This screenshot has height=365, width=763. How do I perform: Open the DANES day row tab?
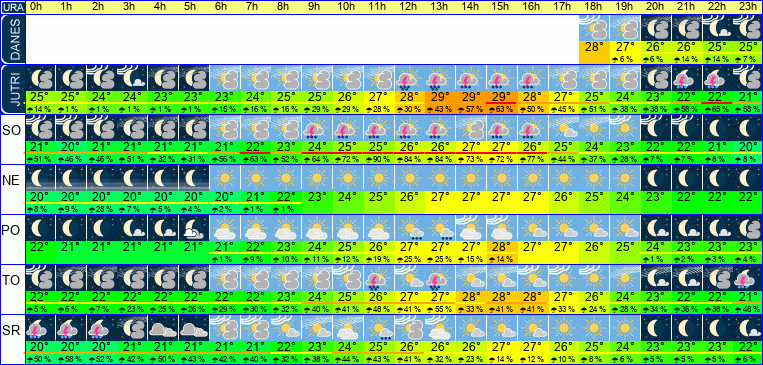[12, 39]
